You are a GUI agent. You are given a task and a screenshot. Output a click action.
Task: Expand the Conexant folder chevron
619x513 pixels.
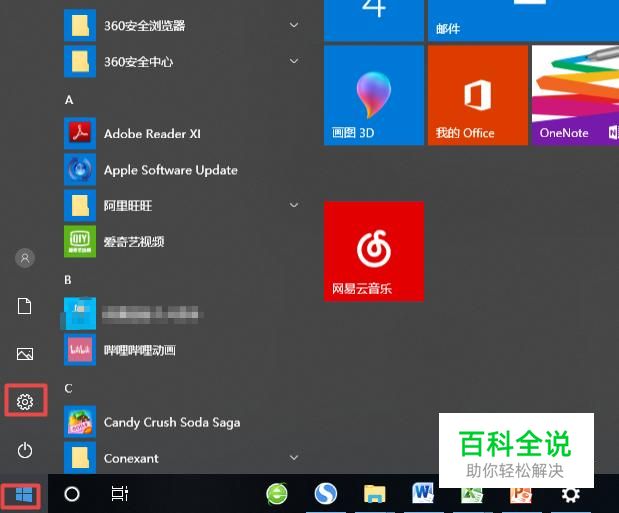click(294, 458)
